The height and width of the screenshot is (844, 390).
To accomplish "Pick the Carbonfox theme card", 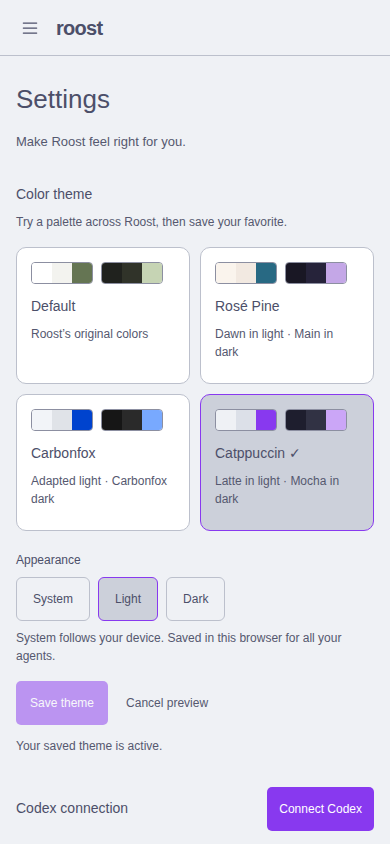I will tap(103, 462).
